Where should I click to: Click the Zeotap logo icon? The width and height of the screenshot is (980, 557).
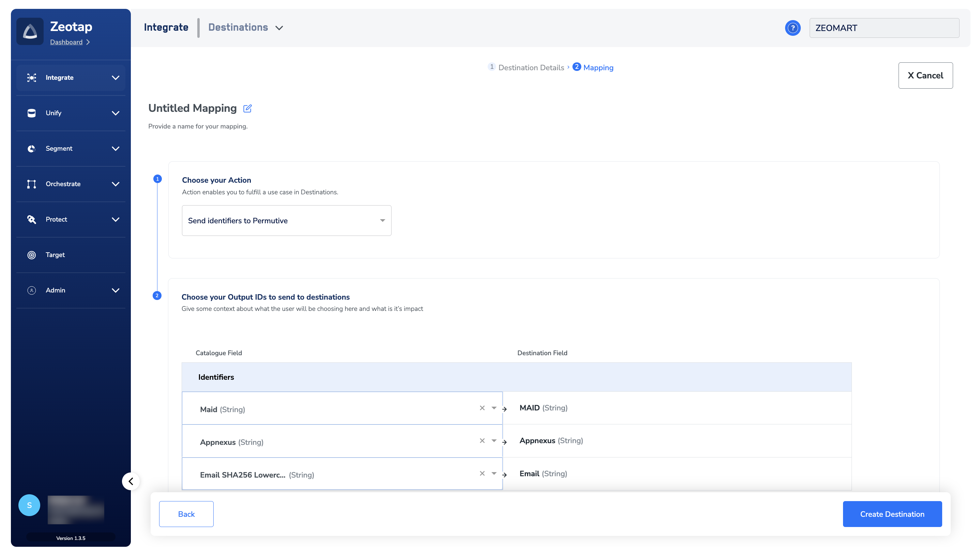pyautogui.click(x=30, y=31)
